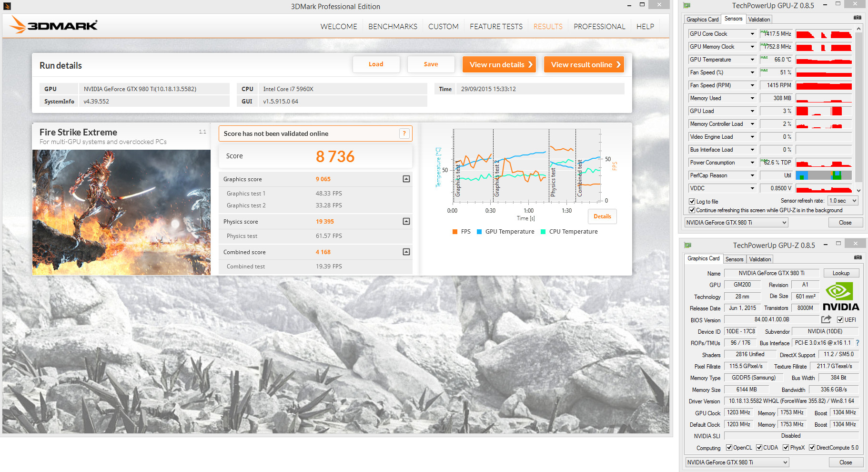The width and height of the screenshot is (868, 472).
Task: Click the Load button in Run details
Action: pyautogui.click(x=376, y=64)
